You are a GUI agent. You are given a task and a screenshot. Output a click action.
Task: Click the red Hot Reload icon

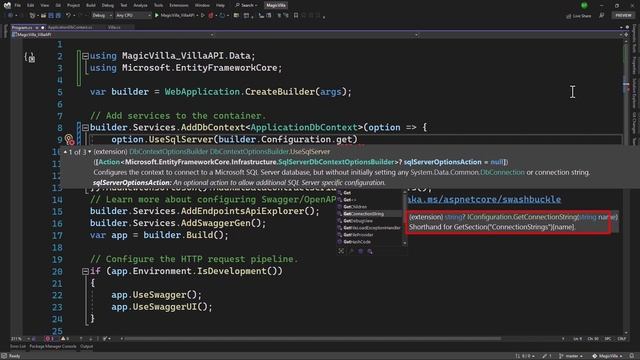point(211,16)
